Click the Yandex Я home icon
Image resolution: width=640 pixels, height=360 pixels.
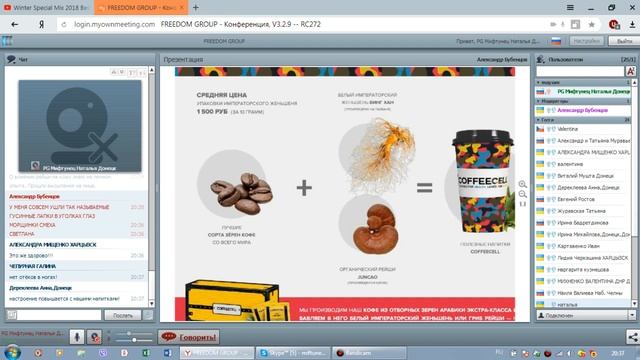(41, 24)
